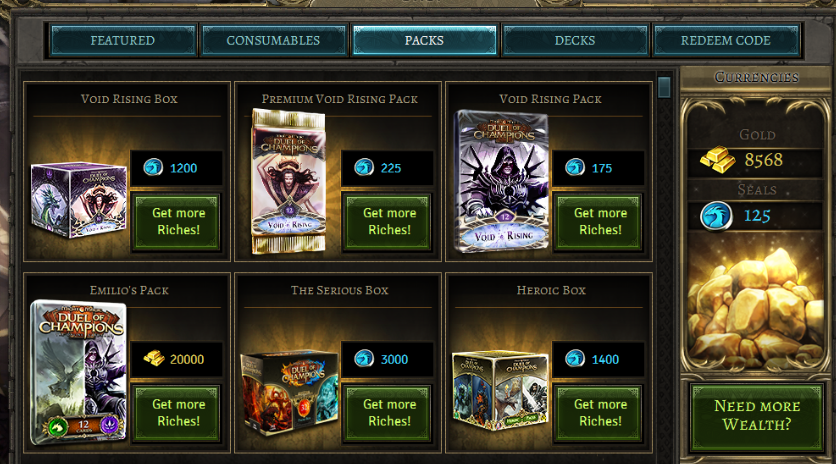Click the shop list scrollbar handle
836x464 pixels.
pyautogui.click(x=664, y=87)
